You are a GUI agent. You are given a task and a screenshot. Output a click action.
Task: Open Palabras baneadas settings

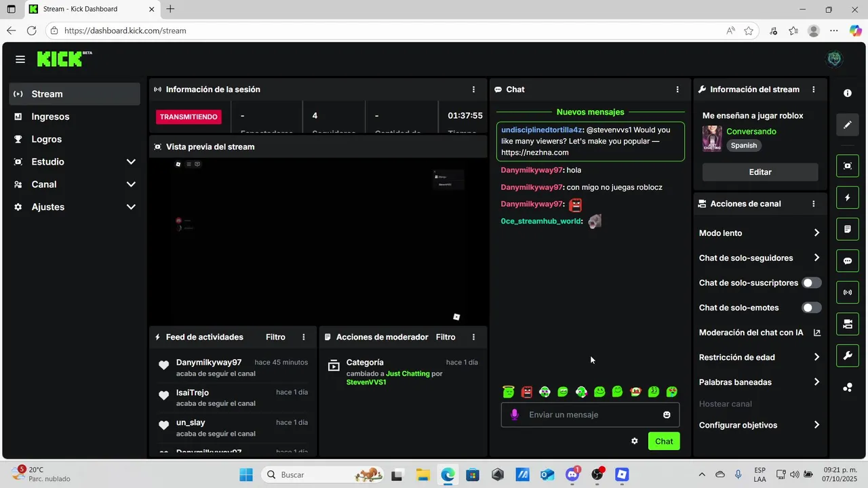pyautogui.click(x=759, y=382)
